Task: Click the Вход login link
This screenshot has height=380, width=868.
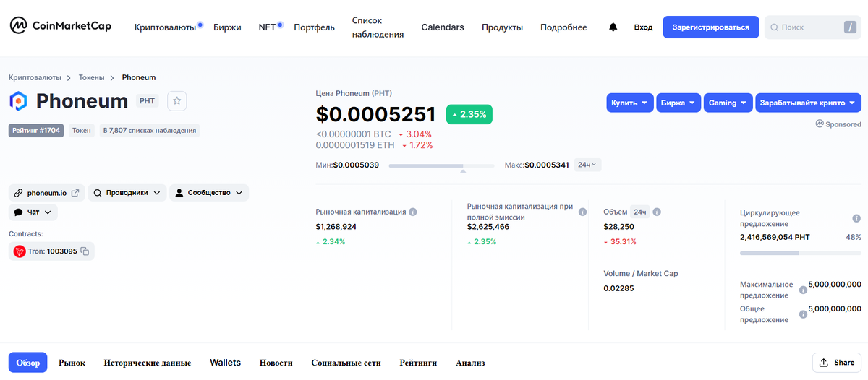Action: (643, 27)
